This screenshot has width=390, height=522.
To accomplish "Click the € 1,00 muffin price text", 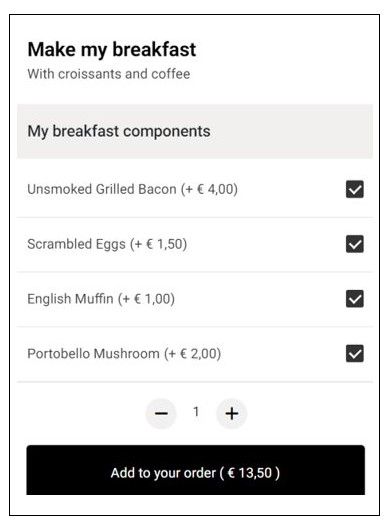I will pyautogui.click(x=147, y=299).
